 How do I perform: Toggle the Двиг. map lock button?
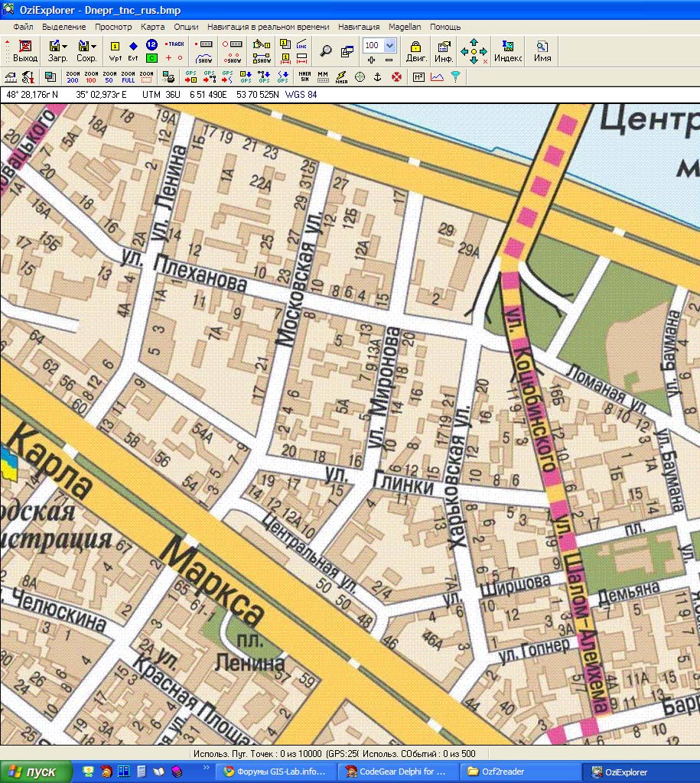[416, 51]
